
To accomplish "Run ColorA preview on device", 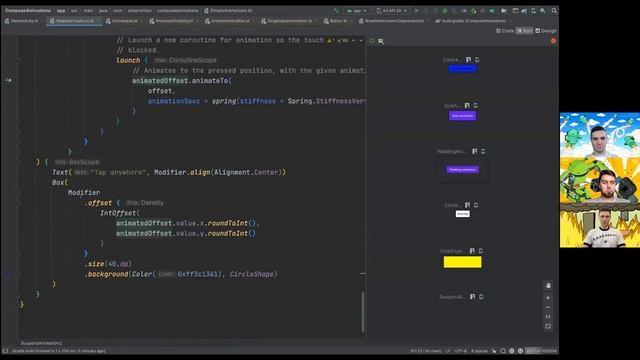I will tap(477, 60).
